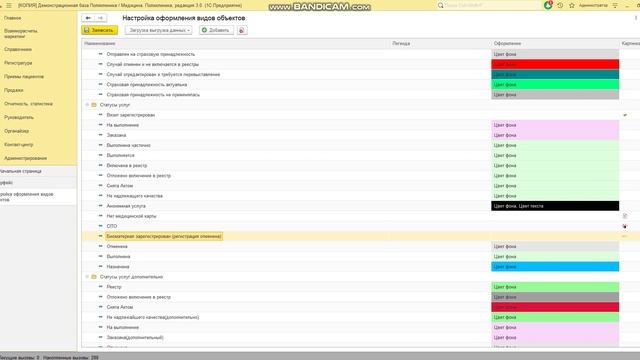Open the main hamburger menu in title bar
The height and width of the screenshot is (360, 640).
[9, 5]
